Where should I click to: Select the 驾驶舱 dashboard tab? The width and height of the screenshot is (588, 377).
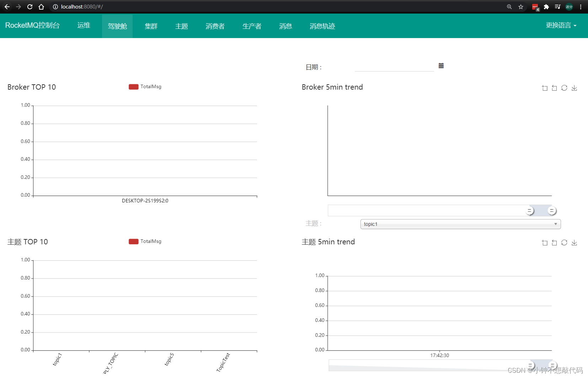coord(117,26)
